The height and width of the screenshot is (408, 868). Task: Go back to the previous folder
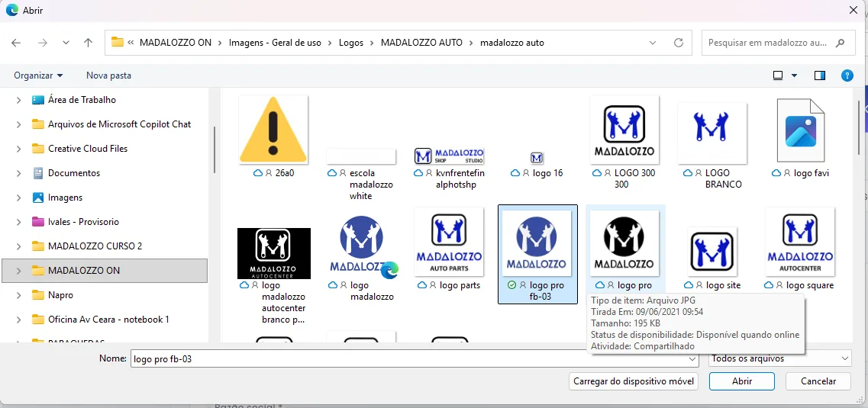[x=16, y=43]
